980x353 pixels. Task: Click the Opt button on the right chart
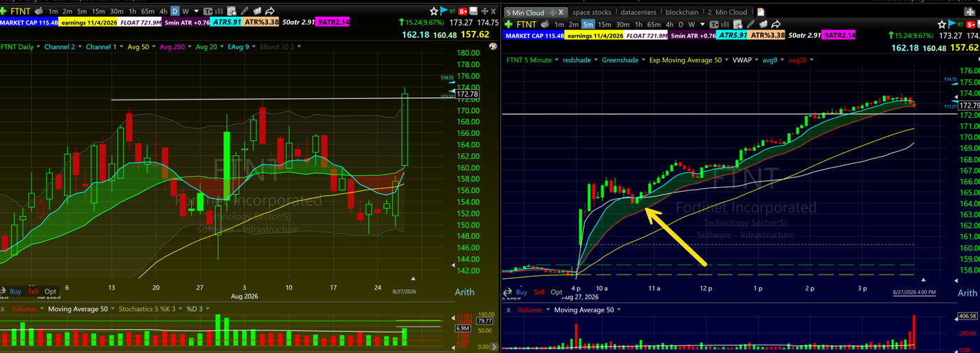[x=556, y=292]
